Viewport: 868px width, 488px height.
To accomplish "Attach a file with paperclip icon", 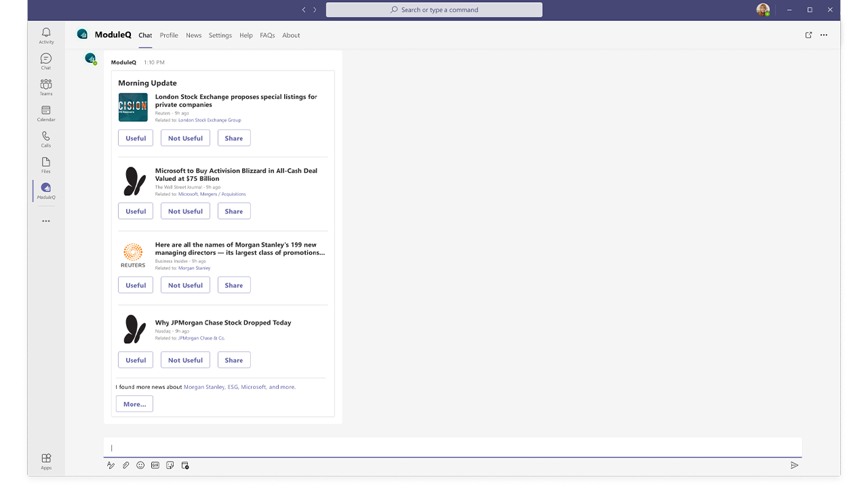I will coord(125,465).
